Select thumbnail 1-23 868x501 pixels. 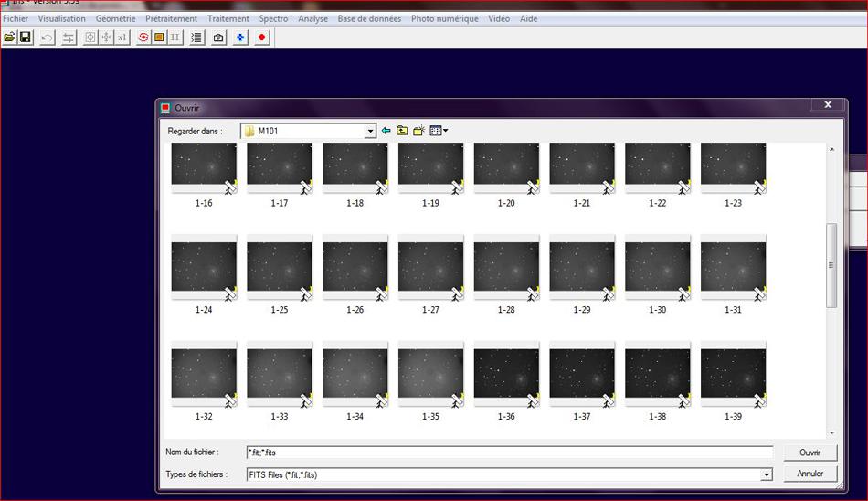tap(734, 168)
